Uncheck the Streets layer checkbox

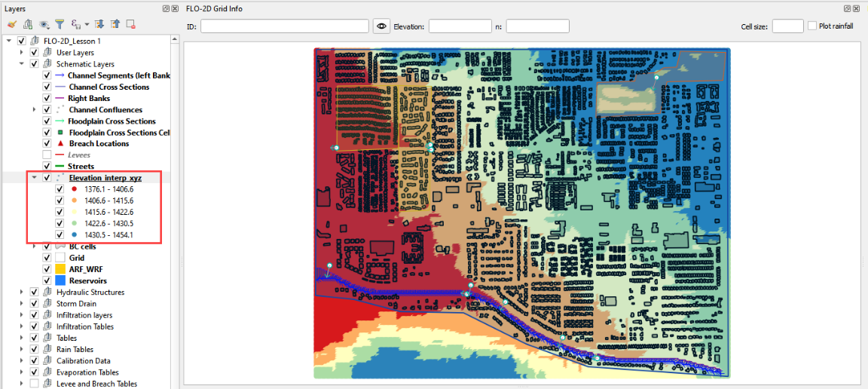pyautogui.click(x=47, y=167)
